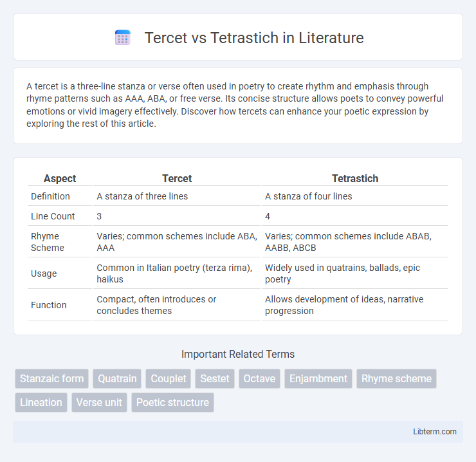Select the Definition row label
This screenshot has height=462, width=476.
[x=50, y=196]
